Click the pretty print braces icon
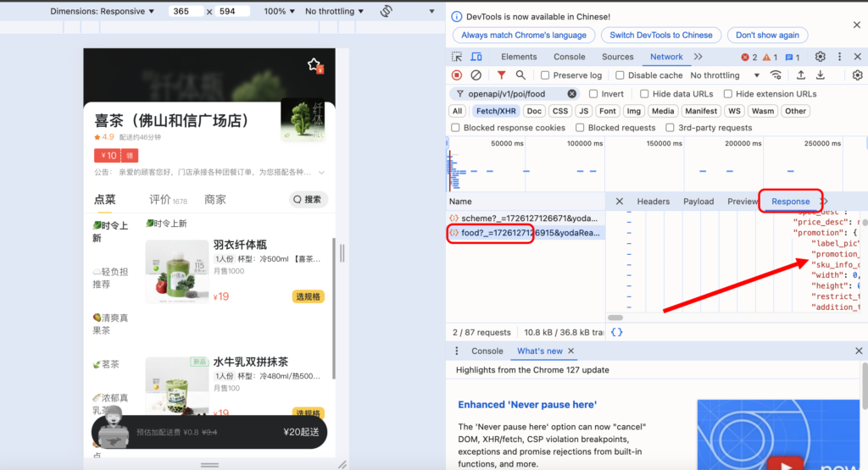The width and height of the screenshot is (868, 470). pyautogui.click(x=617, y=332)
